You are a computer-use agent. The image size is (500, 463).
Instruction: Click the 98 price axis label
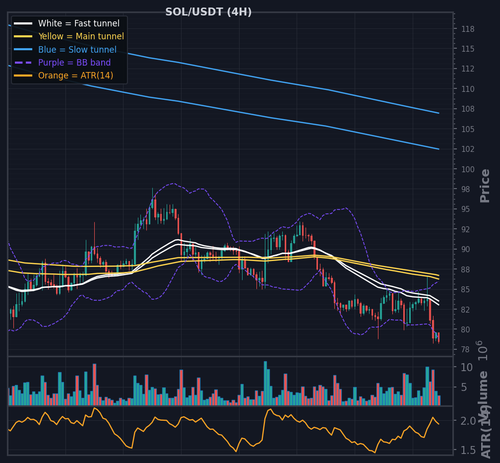coord(466,189)
